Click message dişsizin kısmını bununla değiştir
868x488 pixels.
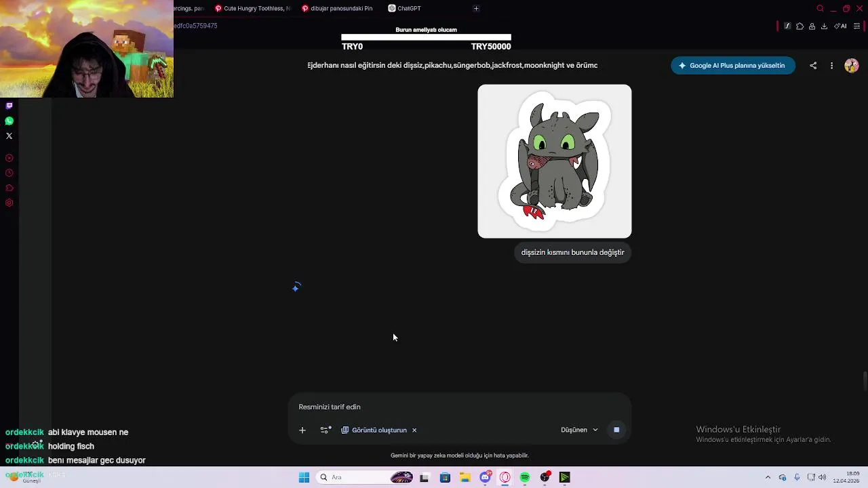pos(573,252)
